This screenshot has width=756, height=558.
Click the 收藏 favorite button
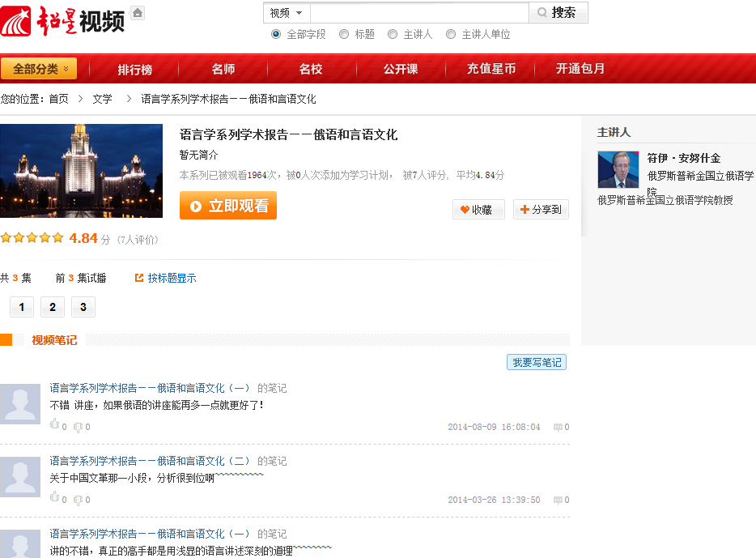[x=478, y=209]
